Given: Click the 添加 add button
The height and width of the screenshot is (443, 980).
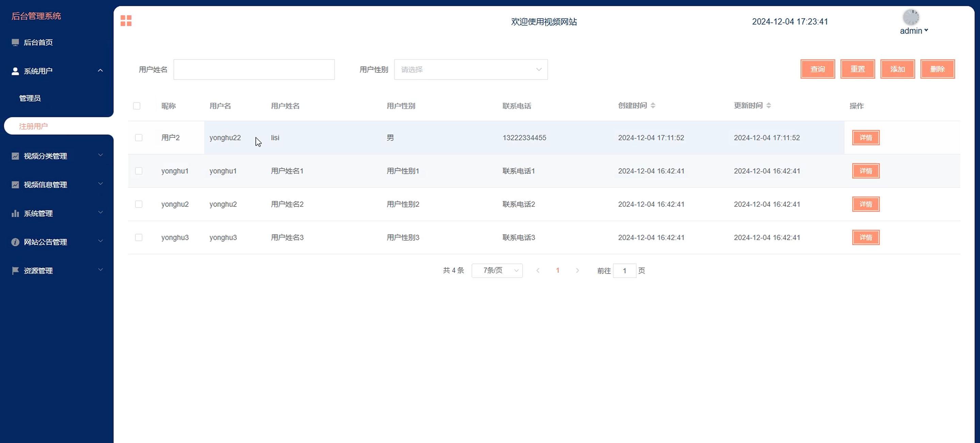Looking at the screenshot, I should click(897, 69).
